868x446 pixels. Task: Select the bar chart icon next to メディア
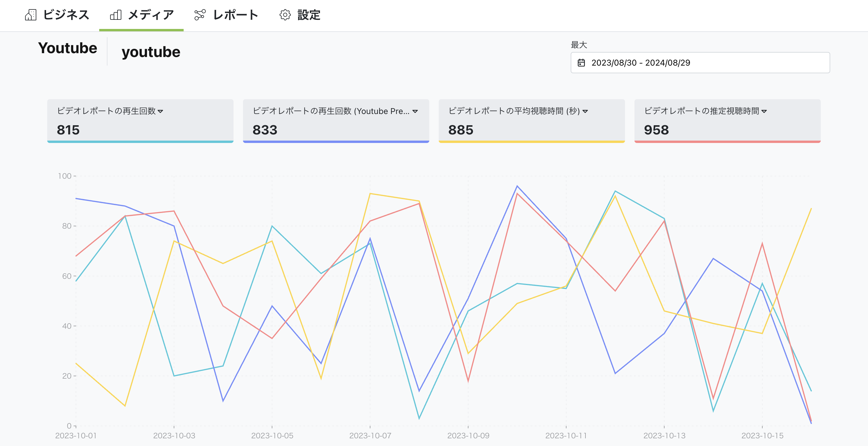coord(115,15)
